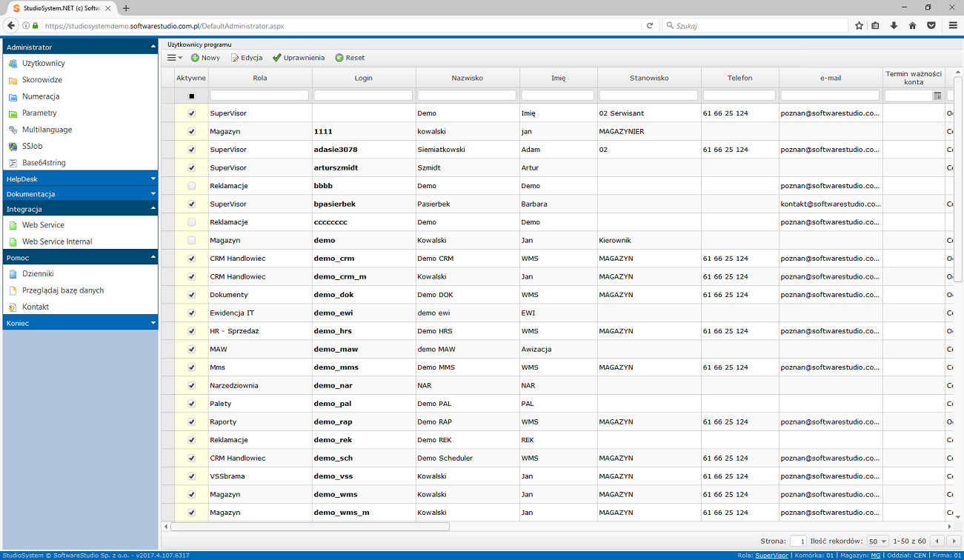
Task: Click the Login column filter field
Action: (363, 96)
